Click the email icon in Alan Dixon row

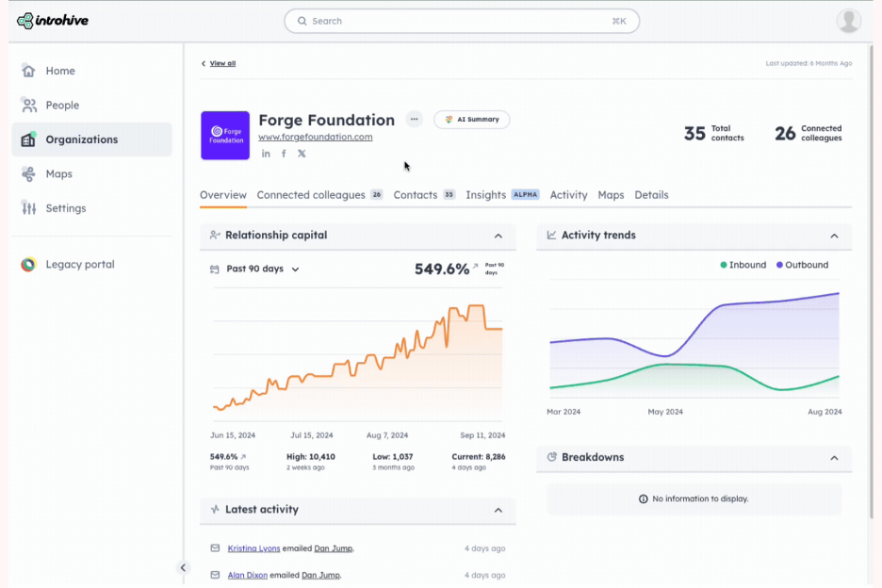(215, 575)
